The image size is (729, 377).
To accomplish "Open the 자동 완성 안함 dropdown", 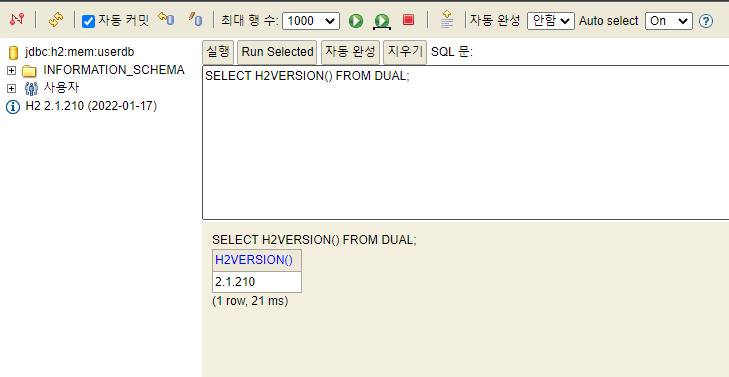I will [x=550, y=21].
